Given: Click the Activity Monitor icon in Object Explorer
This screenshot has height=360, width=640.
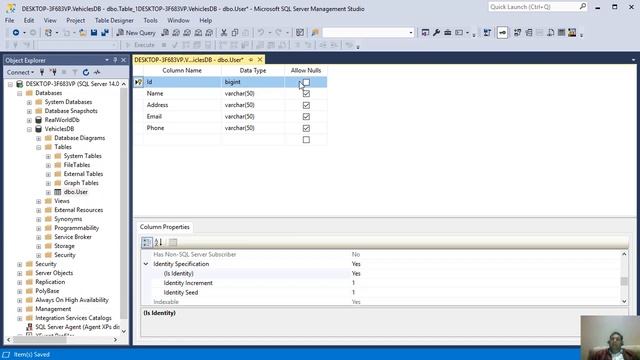Looking at the screenshot, I should [x=97, y=72].
